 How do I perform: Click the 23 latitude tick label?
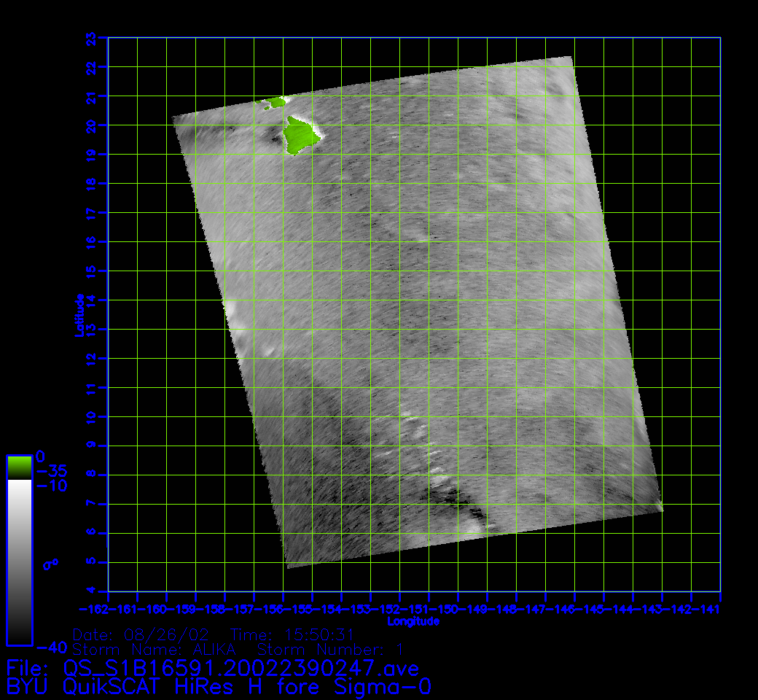(x=91, y=37)
